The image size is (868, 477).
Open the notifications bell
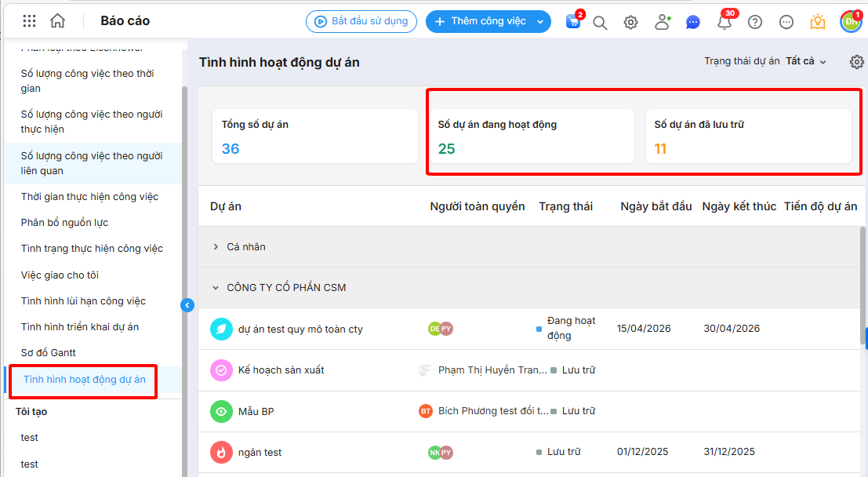coord(725,22)
